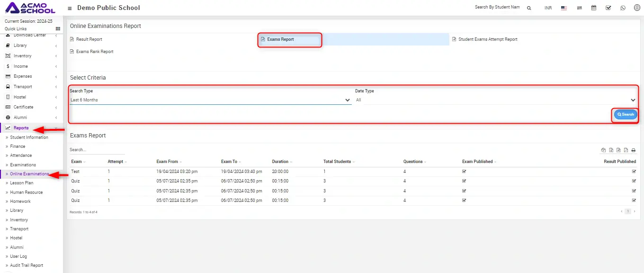
Task: Open the Date Type dropdown
Action: (495, 100)
